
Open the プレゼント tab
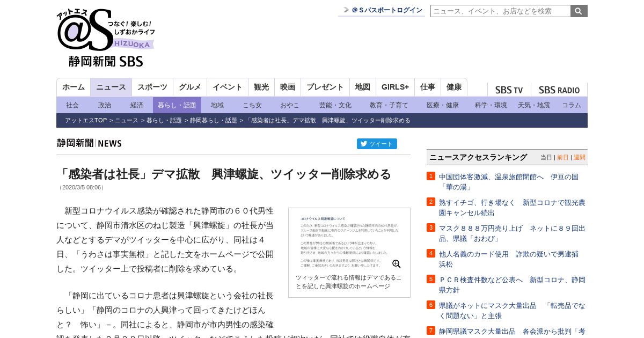pos(325,87)
